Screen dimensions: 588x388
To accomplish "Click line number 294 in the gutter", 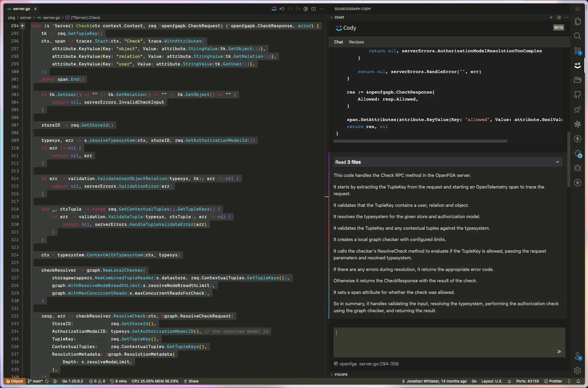I will (15, 26).
